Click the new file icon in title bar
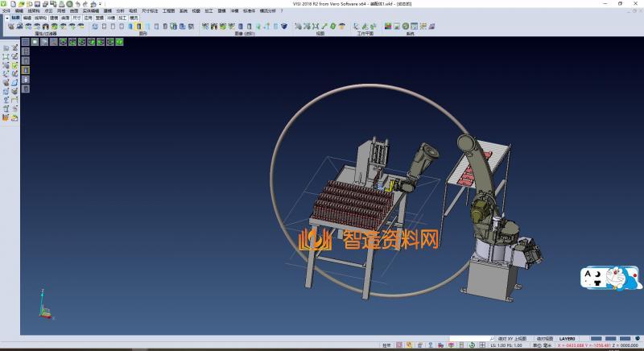The image size is (644, 351). [x=14, y=4]
